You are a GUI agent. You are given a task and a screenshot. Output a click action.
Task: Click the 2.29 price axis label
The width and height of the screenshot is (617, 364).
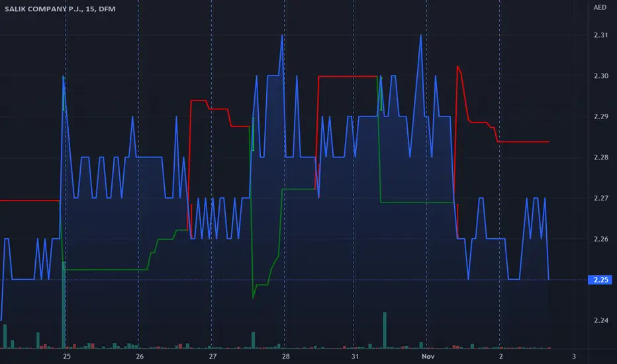pos(601,116)
